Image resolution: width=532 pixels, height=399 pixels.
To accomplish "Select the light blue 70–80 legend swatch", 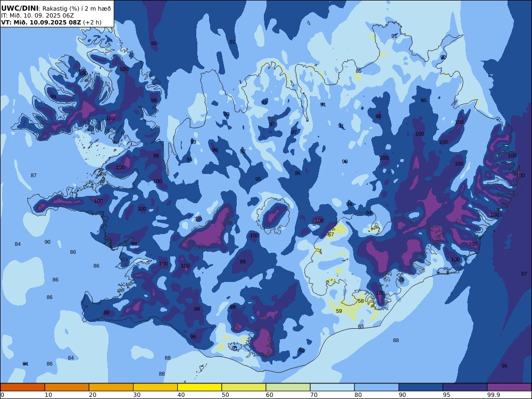I will pos(332,387).
